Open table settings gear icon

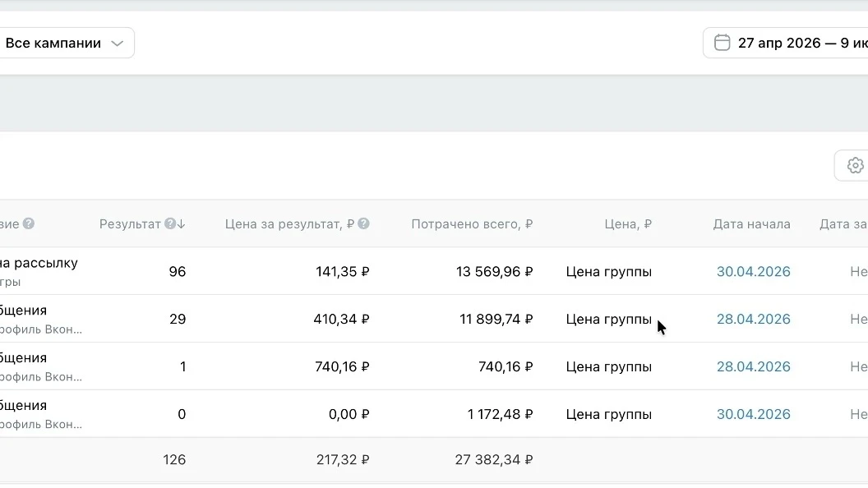(855, 165)
